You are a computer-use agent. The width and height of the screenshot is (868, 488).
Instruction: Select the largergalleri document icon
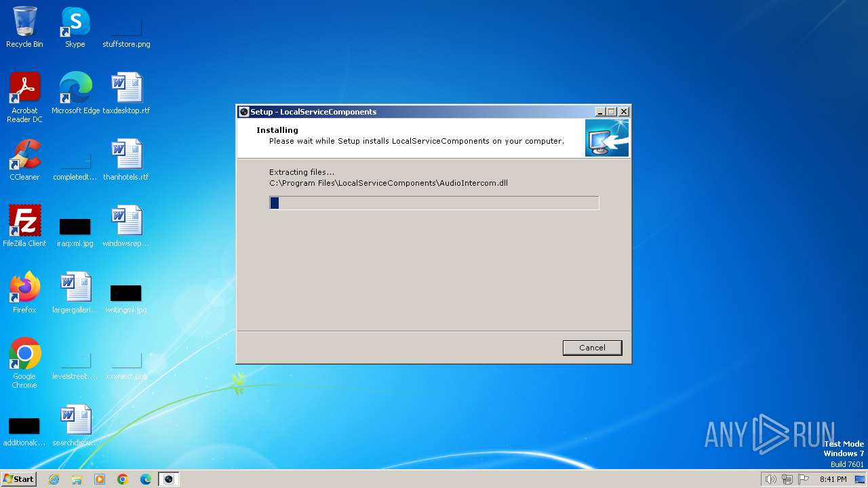[75, 293]
